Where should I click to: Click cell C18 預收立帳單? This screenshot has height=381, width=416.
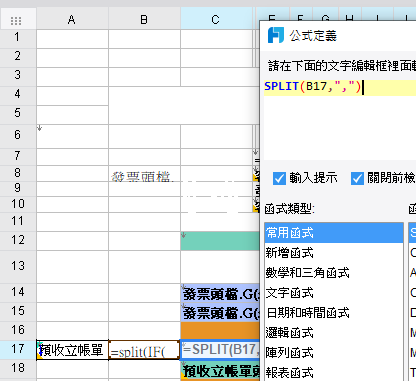click(220, 370)
